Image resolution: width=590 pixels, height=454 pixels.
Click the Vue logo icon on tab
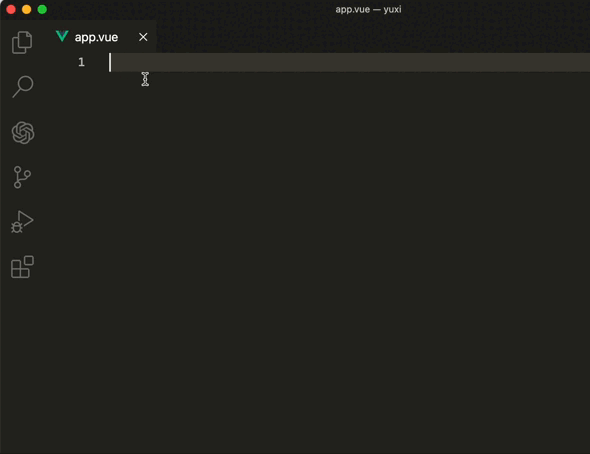(x=62, y=36)
